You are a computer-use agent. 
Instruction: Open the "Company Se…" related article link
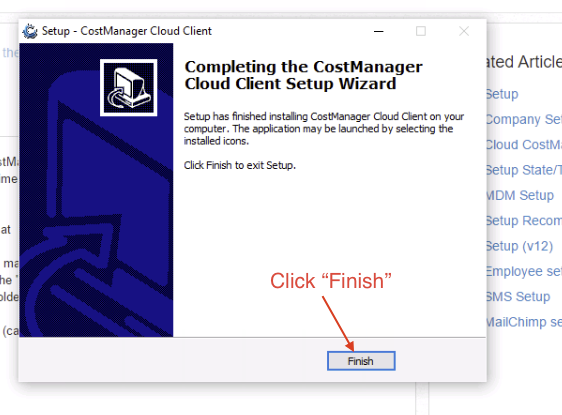pos(524,119)
